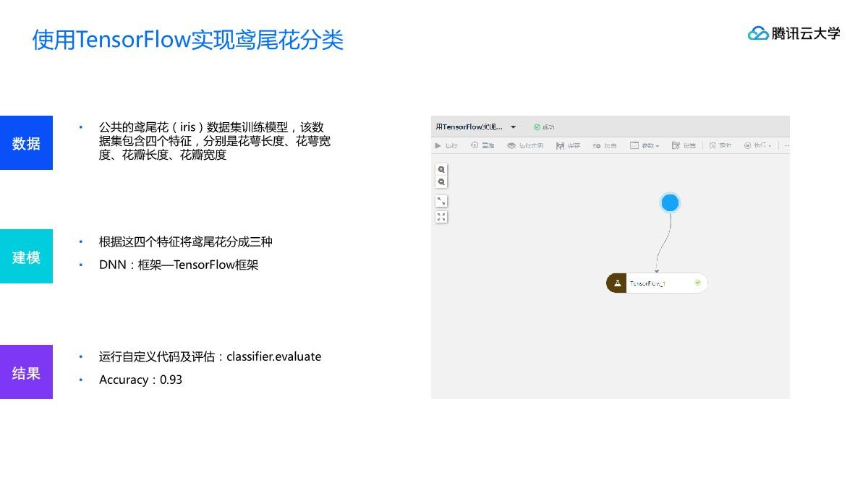This screenshot has height=488, width=868.
Task: Click the line mentioning classifier.evaluate
Action: click(210, 356)
